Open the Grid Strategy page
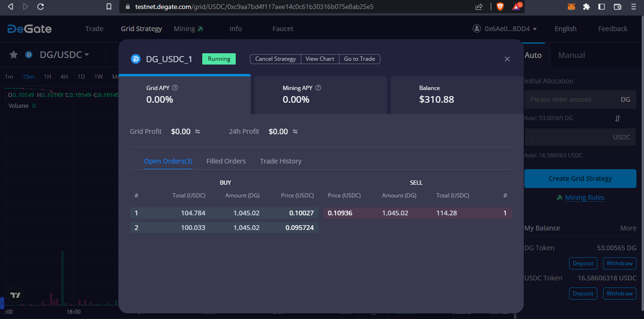Image resolution: width=644 pixels, height=319 pixels. click(x=141, y=29)
